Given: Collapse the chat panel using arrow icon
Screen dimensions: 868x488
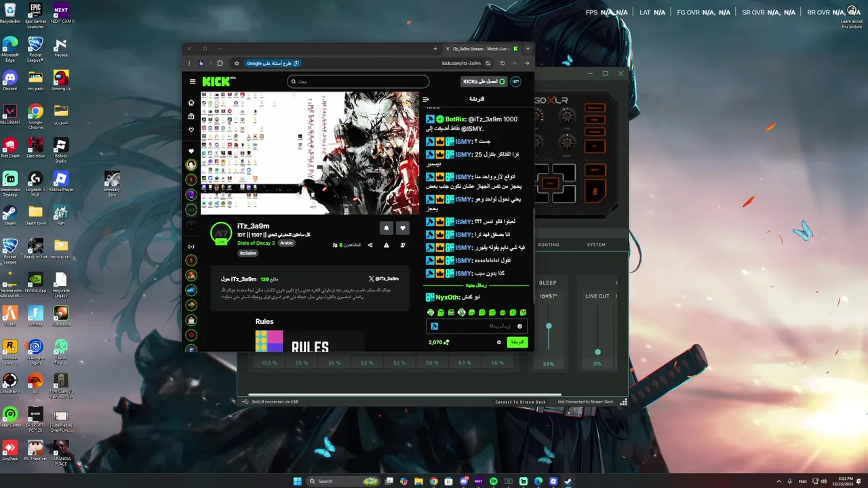Looking at the screenshot, I should coord(426,99).
